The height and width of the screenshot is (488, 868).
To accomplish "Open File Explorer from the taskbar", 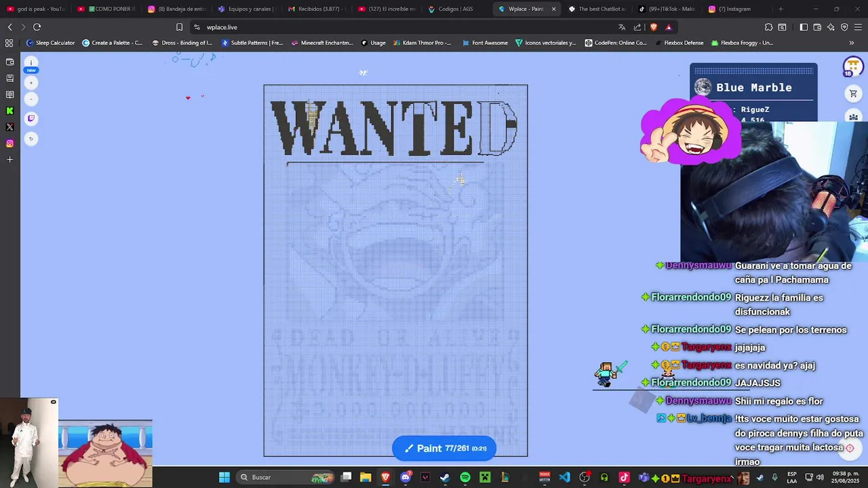I will pyautogui.click(x=366, y=477).
